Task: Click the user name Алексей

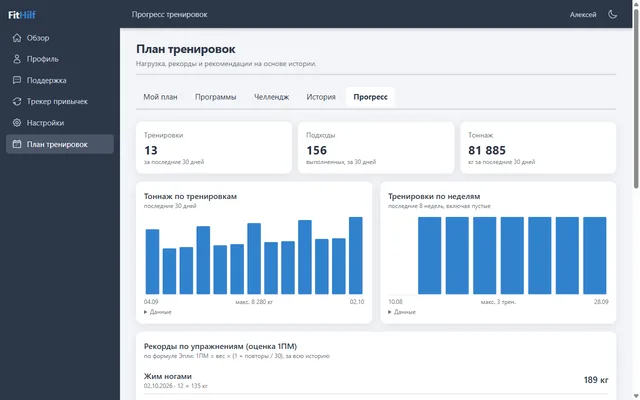Action: pos(583,14)
